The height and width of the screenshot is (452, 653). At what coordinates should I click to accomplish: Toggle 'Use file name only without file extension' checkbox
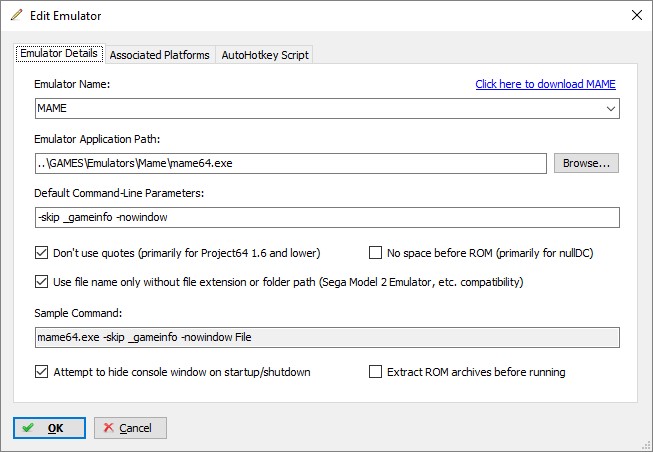(x=41, y=282)
